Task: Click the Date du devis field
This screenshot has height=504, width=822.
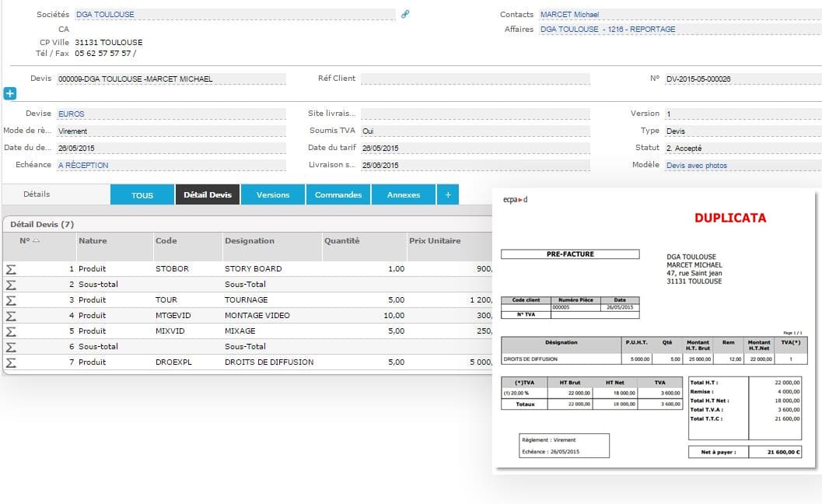Action: point(171,148)
